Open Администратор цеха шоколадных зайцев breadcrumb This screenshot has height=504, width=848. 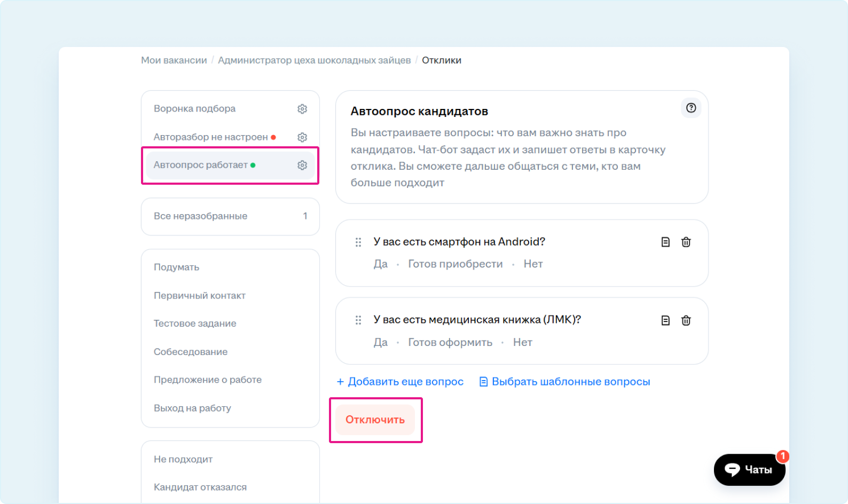tap(314, 60)
